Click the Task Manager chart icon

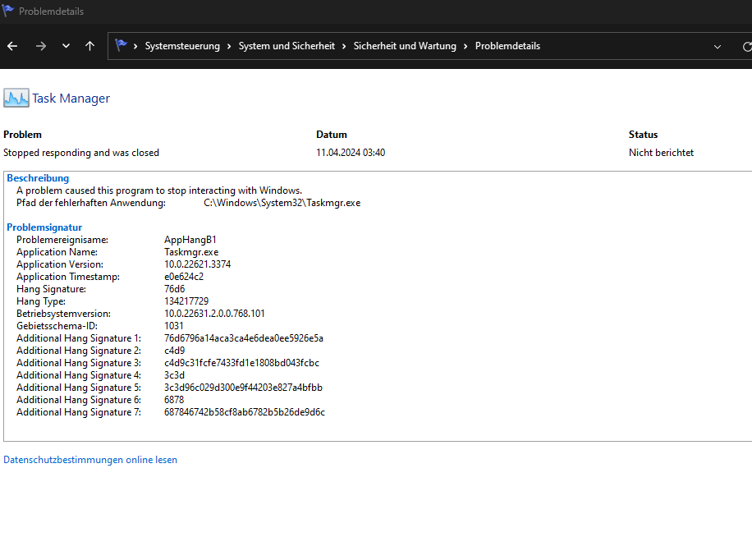click(16, 98)
